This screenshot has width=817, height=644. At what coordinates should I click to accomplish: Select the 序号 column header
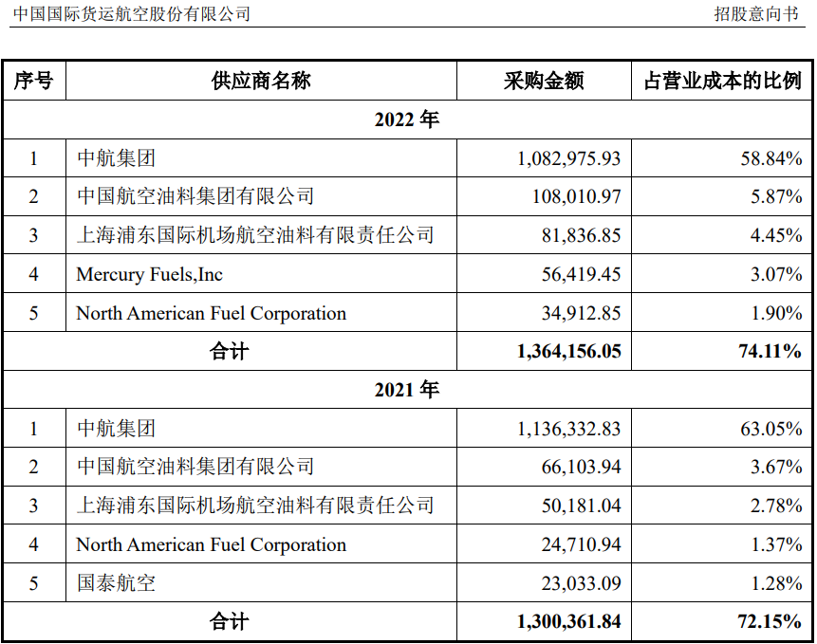34,81
